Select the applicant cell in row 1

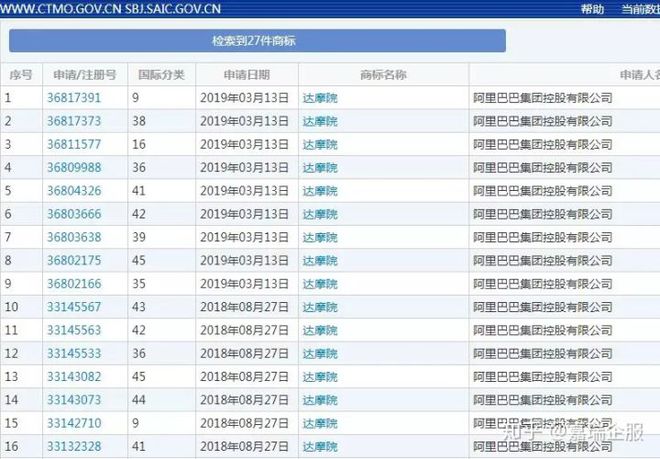pyautogui.click(x=564, y=98)
